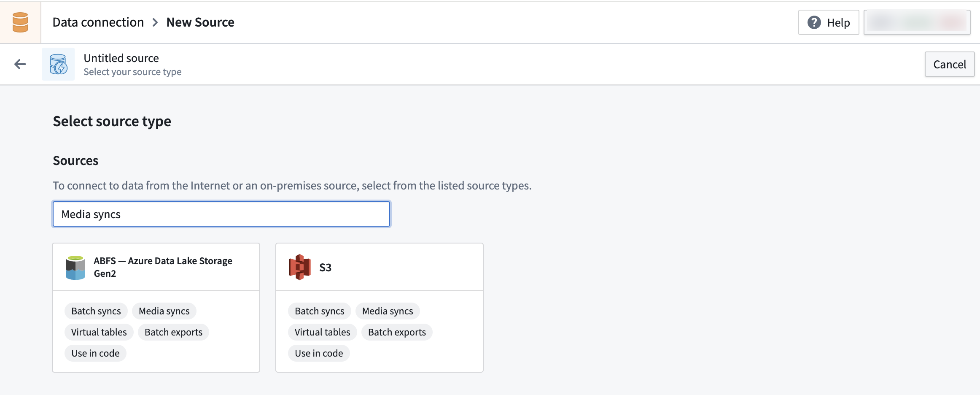
Task: Click the back arrow icon
Action: (20, 64)
